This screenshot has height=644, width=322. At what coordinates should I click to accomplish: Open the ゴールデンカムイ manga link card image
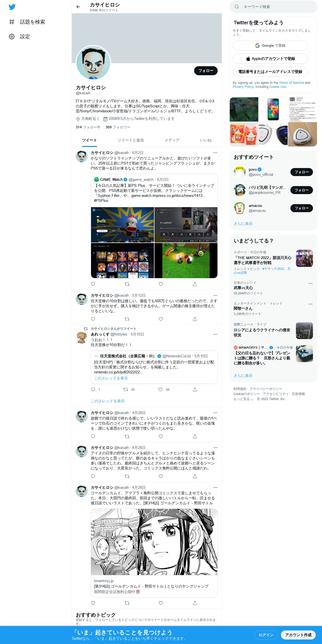154,542
